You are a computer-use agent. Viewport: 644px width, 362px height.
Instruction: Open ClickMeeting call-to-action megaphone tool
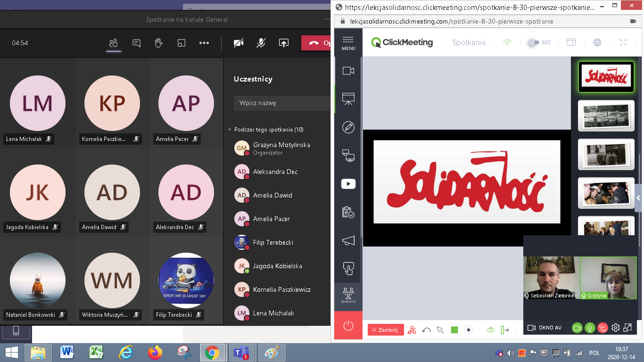348,240
